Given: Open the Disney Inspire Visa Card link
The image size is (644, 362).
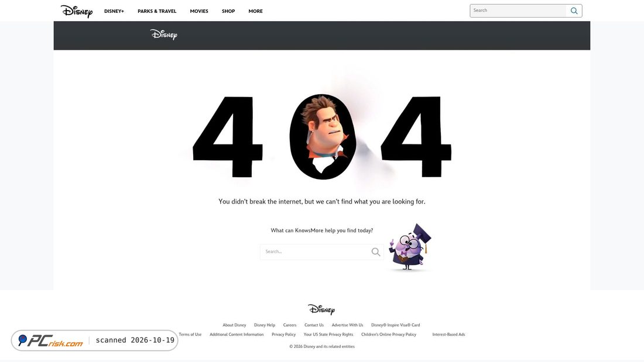Looking at the screenshot, I should (396, 325).
